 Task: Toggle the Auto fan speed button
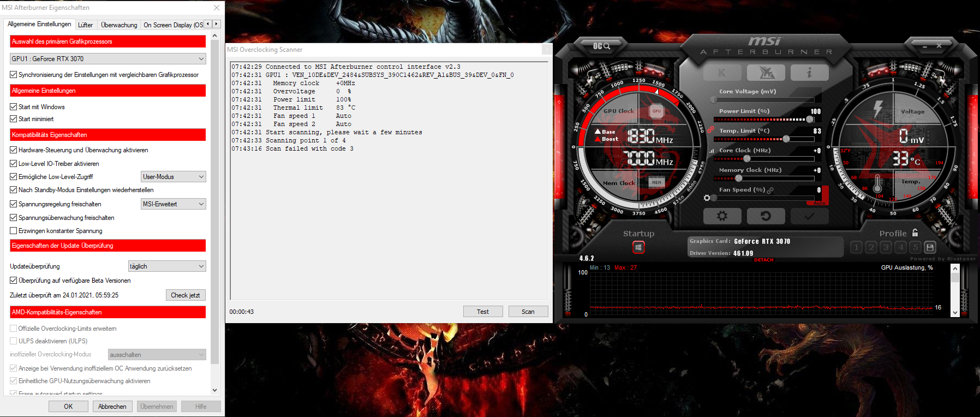819,203
